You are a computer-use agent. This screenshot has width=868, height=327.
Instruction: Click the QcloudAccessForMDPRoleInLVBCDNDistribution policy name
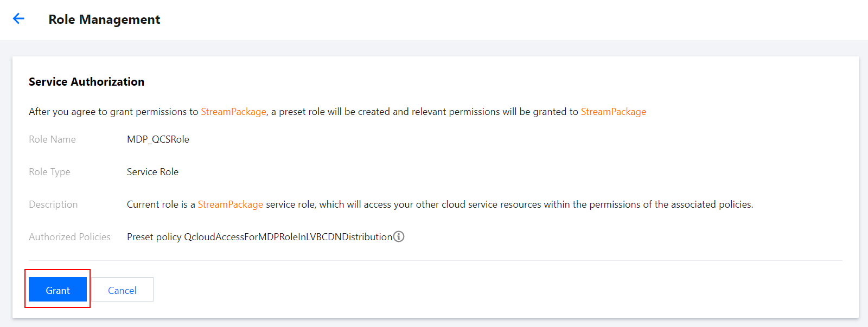point(288,237)
